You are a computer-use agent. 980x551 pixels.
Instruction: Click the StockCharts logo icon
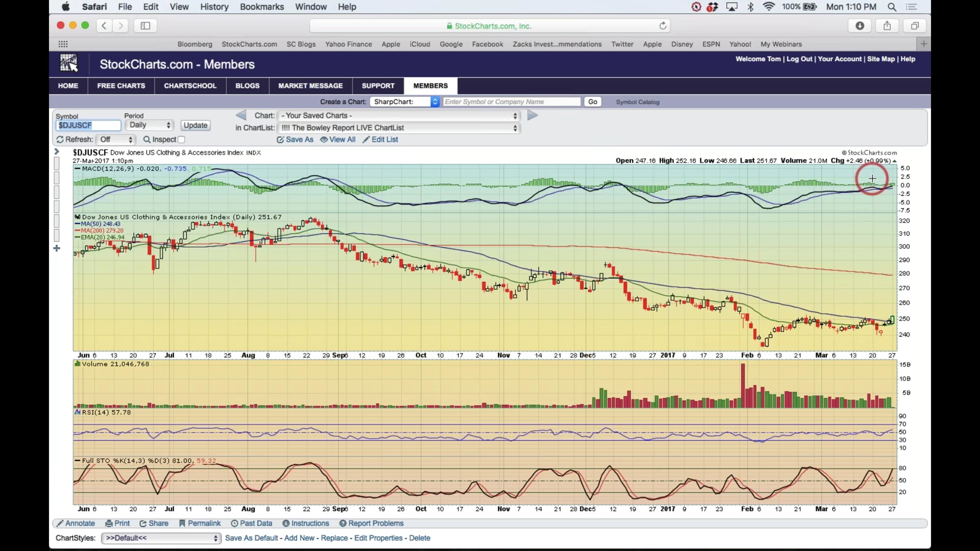[69, 63]
